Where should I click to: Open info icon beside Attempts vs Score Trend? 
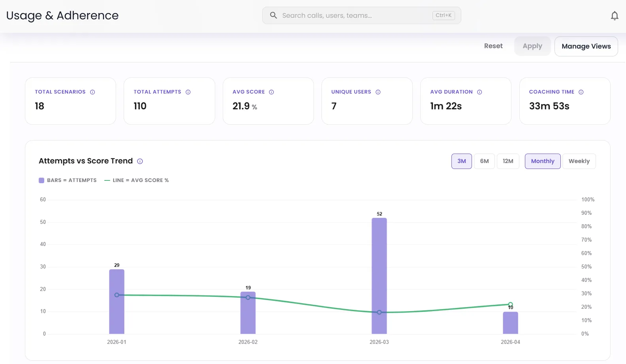pos(140,161)
